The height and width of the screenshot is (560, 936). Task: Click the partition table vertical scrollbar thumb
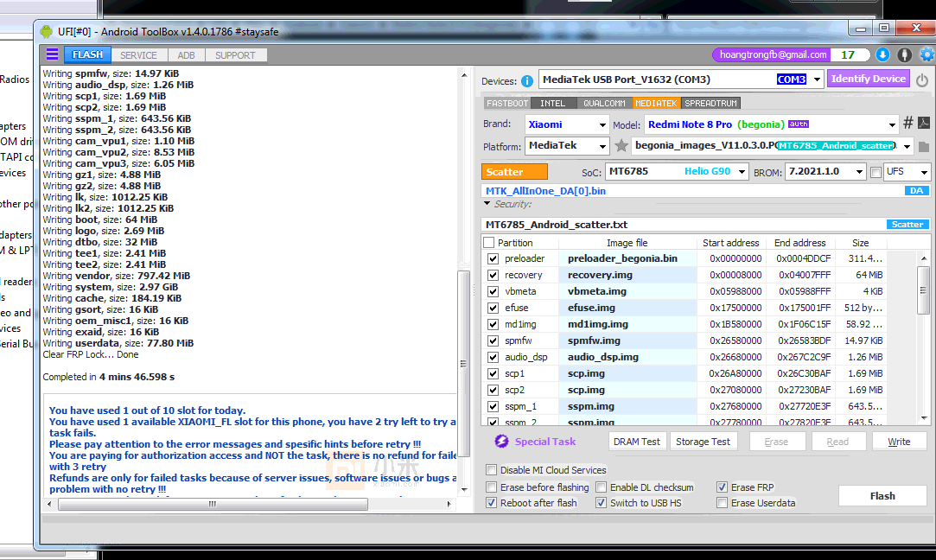coord(923,290)
